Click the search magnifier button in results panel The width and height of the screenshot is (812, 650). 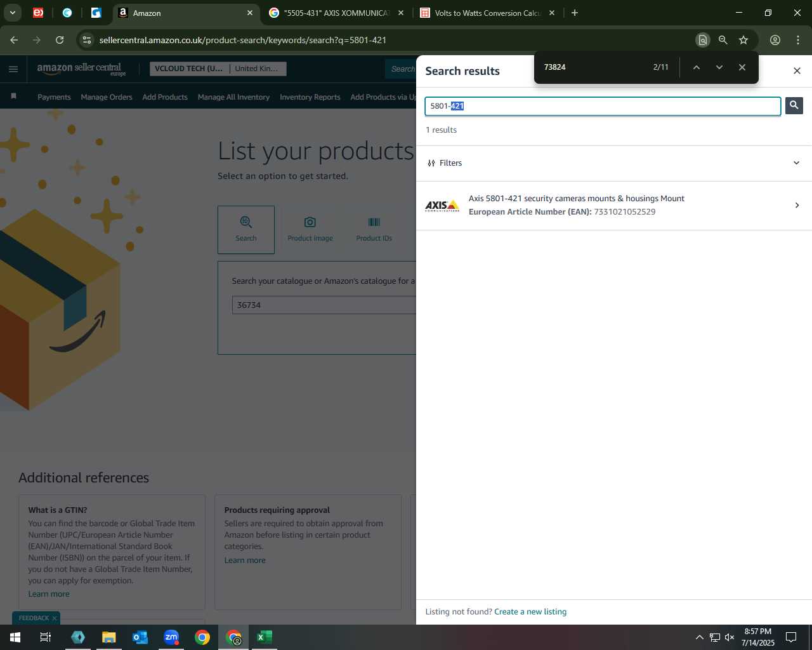[794, 105]
